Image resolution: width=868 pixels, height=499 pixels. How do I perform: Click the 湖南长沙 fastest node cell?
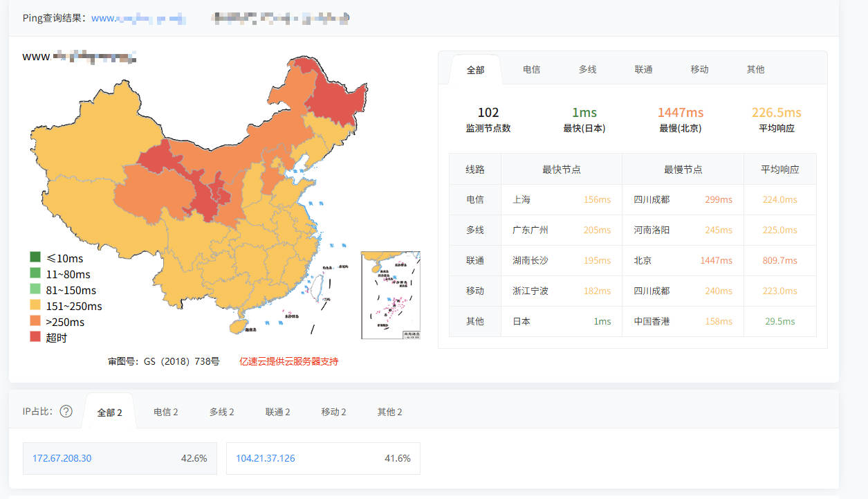pos(530,260)
